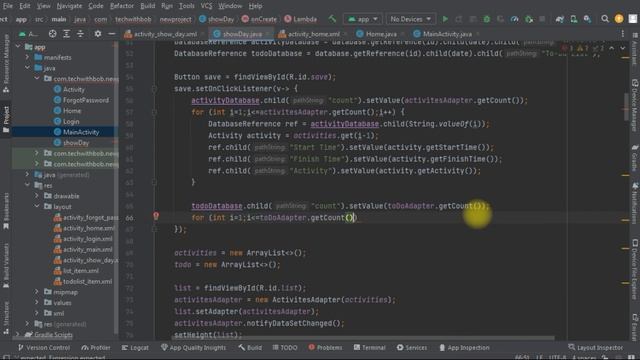Screen dimensions: 640x360
Task: Open the Project tool window sidebar button
Action: point(6,119)
